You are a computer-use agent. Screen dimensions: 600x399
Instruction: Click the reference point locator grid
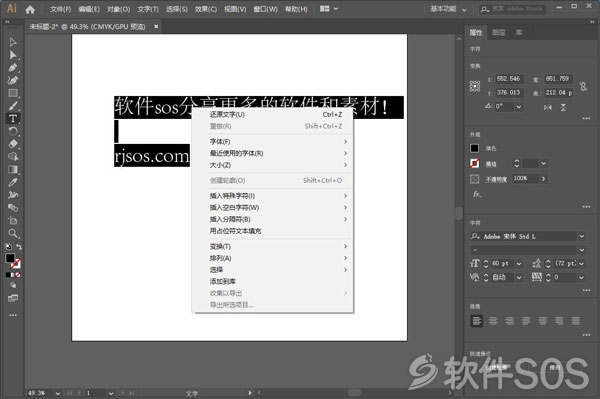tap(475, 86)
